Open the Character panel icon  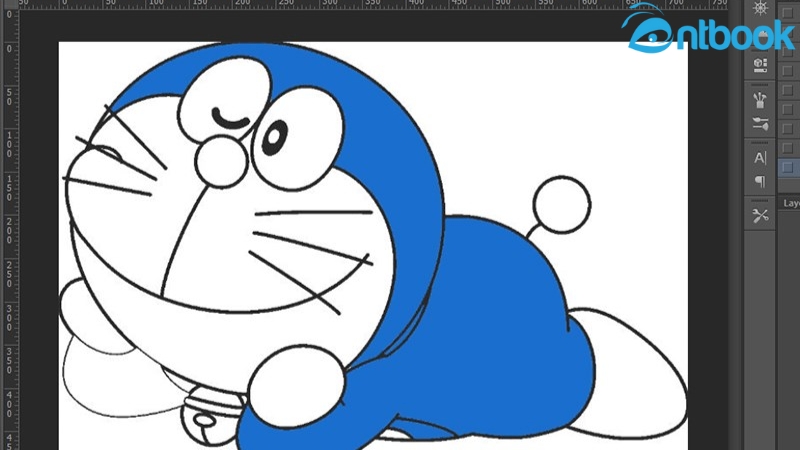pos(760,158)
